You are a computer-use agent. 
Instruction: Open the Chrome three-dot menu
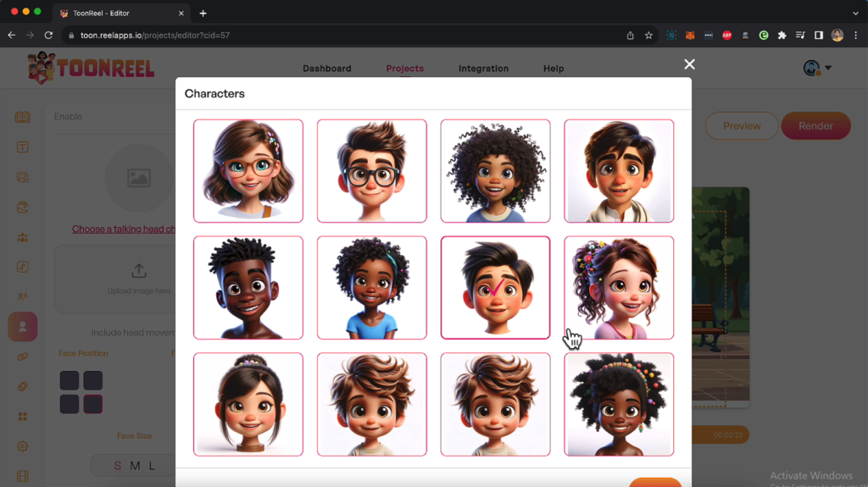click(856, 36)
